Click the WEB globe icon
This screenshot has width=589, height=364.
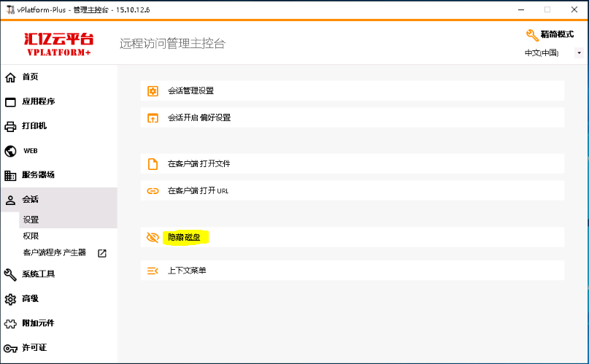10,151
